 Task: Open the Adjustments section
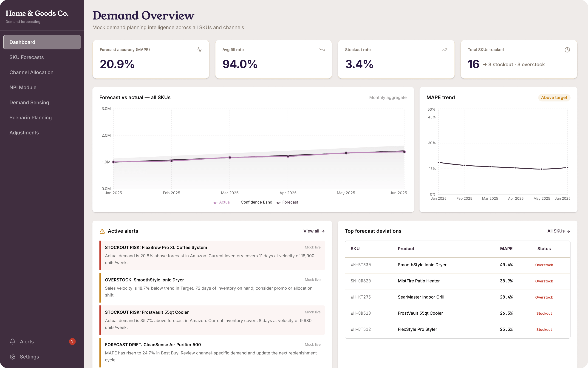[42, 133]
